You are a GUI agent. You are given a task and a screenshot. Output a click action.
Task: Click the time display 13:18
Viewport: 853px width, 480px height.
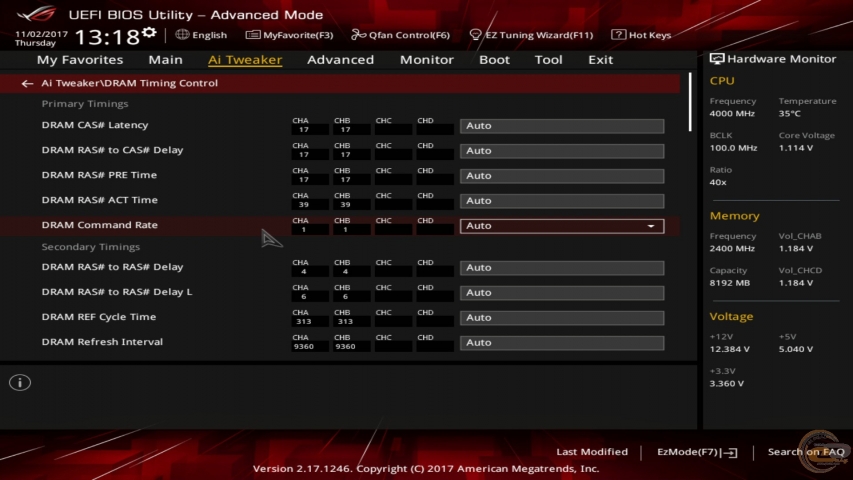[x=107, y=37]
